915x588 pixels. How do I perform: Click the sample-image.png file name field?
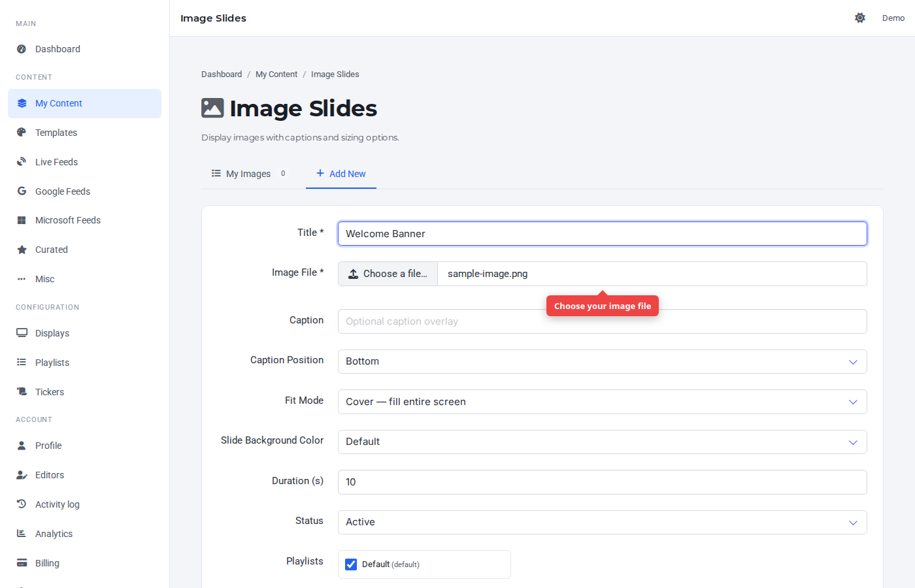click(652, 274)
